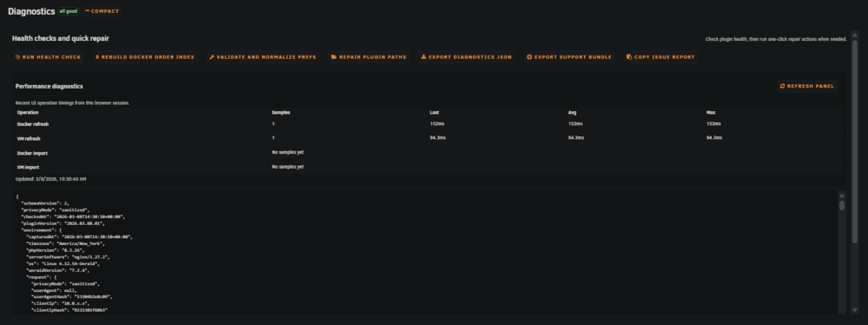Screen dimensions: 868x325
Task: Click the "serverSoftware" nginx JSON line
Action: (68, 256)
